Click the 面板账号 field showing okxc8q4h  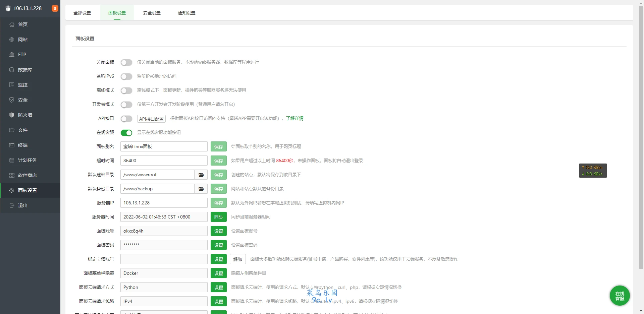(x=164, y=231)
